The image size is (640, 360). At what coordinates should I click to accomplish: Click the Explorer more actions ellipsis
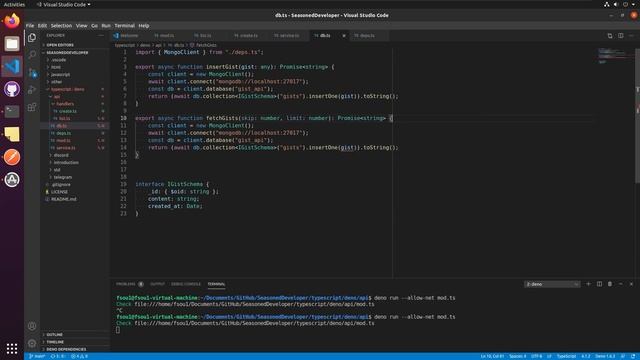click(101, 36)
